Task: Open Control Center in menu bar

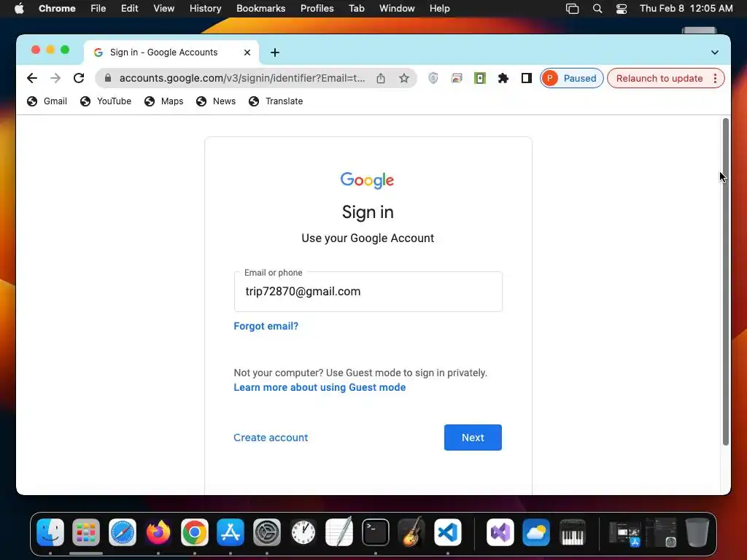Action: (622, 9)
